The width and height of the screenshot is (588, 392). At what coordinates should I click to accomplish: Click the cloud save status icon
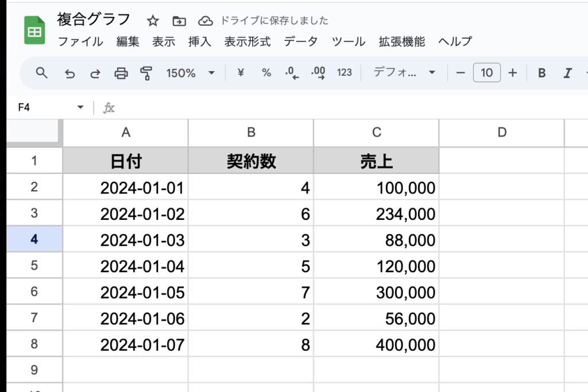(x=205, y=21)
